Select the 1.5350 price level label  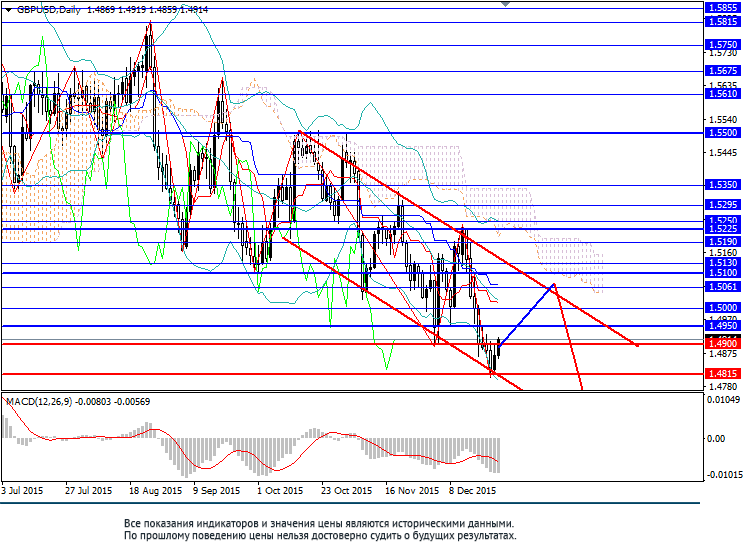click(722, 185)
